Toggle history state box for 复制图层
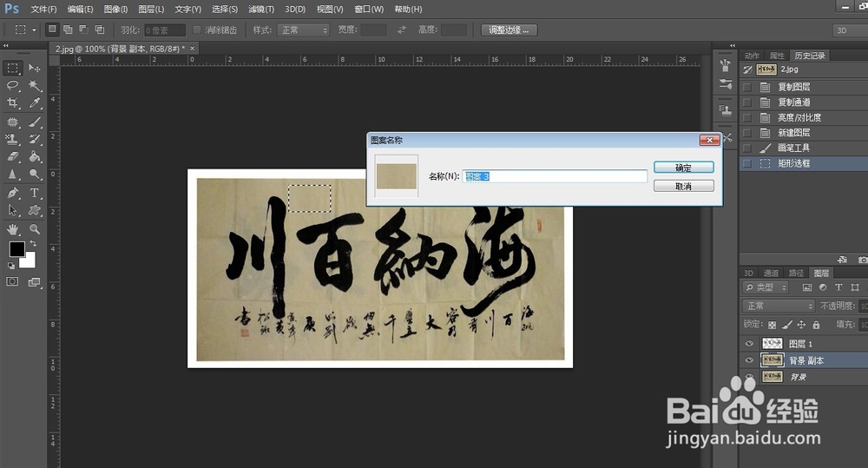The image size is (868, 468). tap(747, 87)
